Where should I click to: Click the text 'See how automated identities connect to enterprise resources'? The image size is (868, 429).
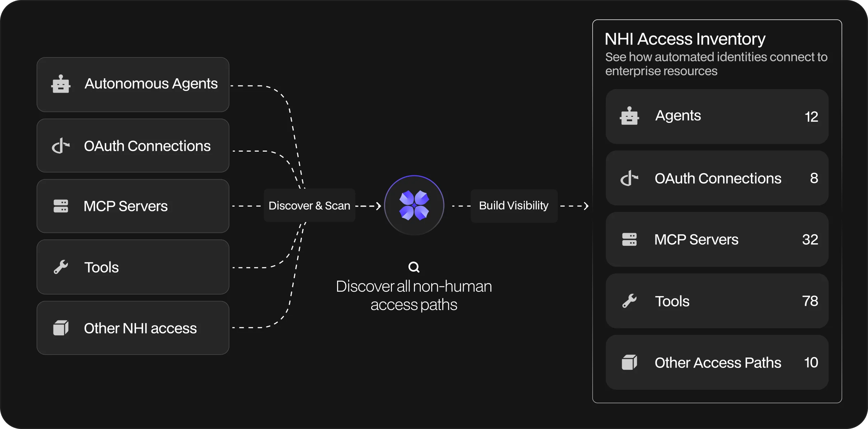[716, 64]
